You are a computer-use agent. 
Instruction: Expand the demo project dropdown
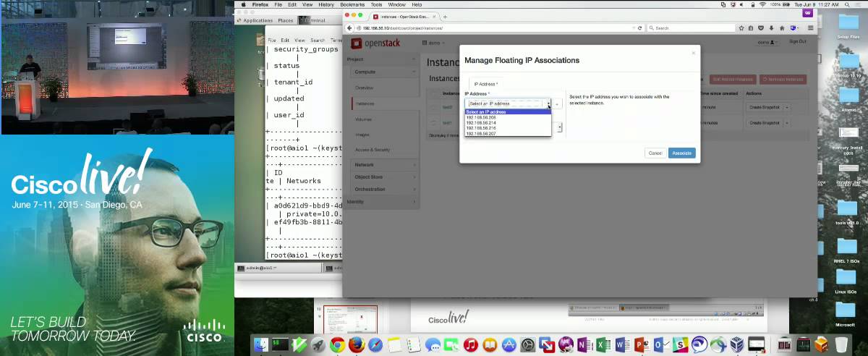(x=434, y=43)
